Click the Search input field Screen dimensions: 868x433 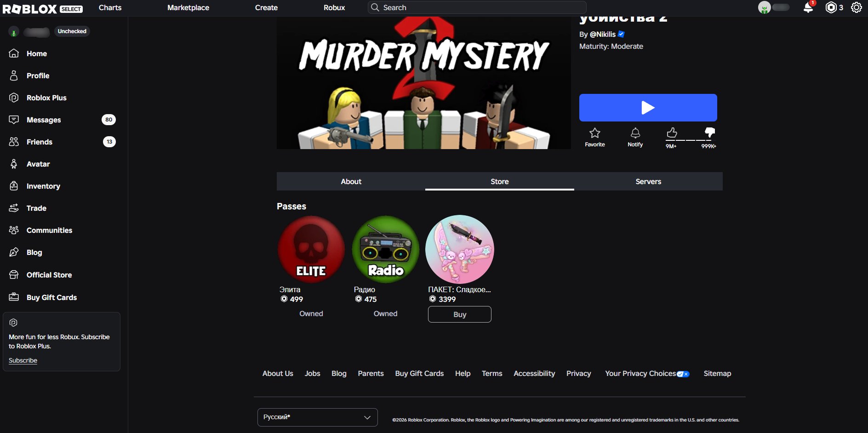pos(477,7)
